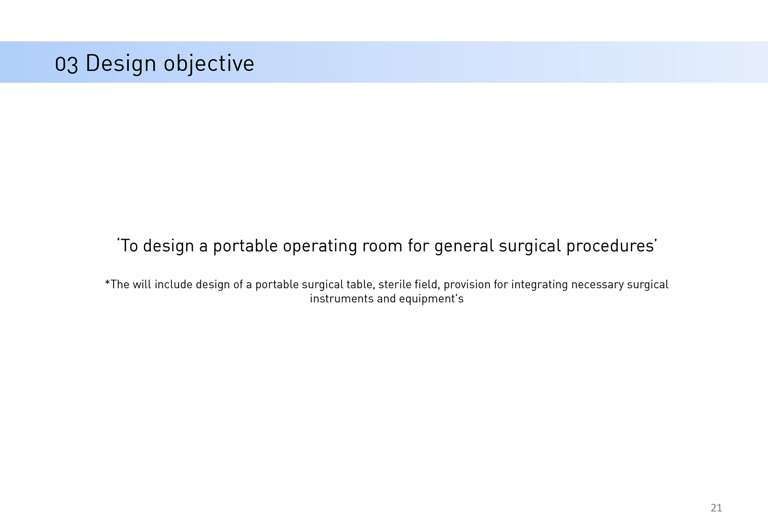Viewport: 768px width, 532px height.
Task: Click the word 'objective' in the title
Action: [209, 63]
